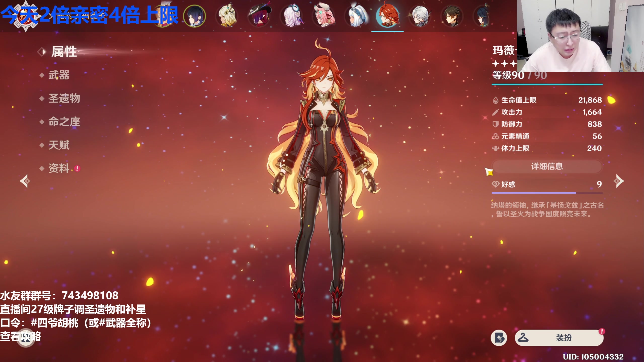Open the 详细信息 detailed info button

(x=547, y=166)
